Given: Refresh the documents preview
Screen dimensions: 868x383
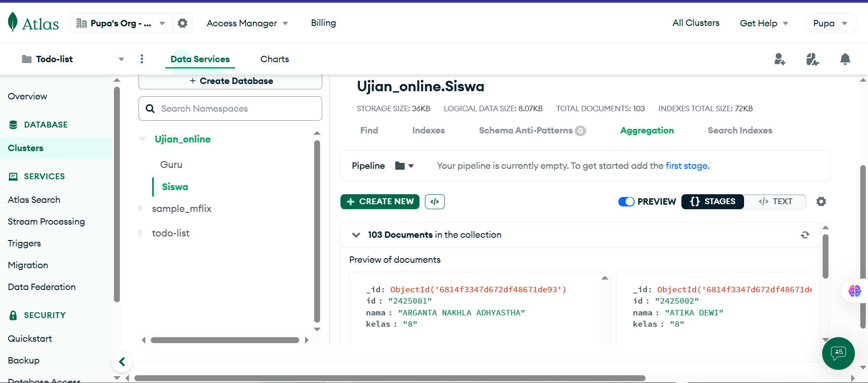Looking at the screenshot, I should click(805, 235).
